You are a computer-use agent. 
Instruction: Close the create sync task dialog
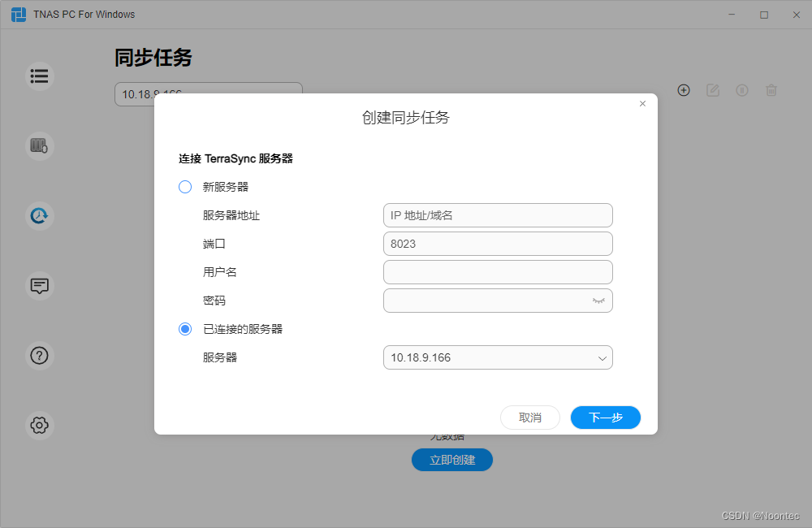(642, 104)
